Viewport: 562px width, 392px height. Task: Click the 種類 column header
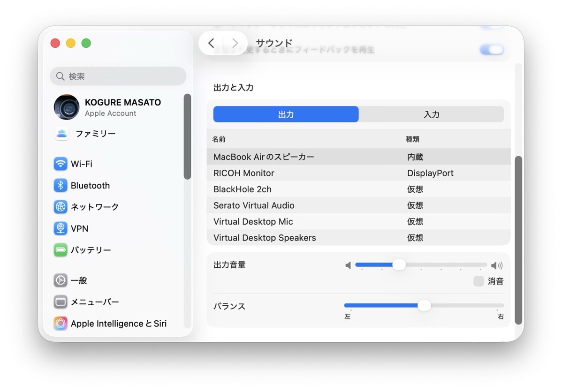[x=412, y=139]
